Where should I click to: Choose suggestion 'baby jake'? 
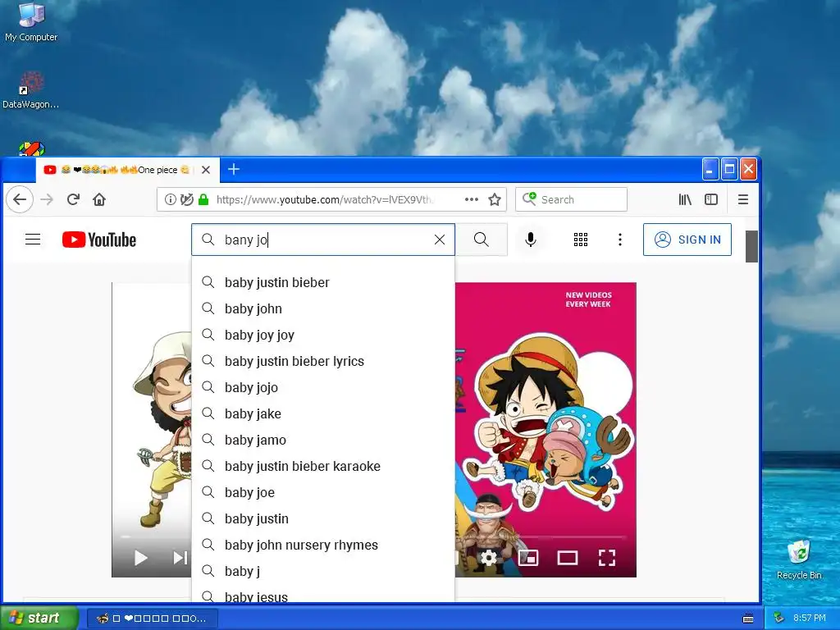coord(323,413)
